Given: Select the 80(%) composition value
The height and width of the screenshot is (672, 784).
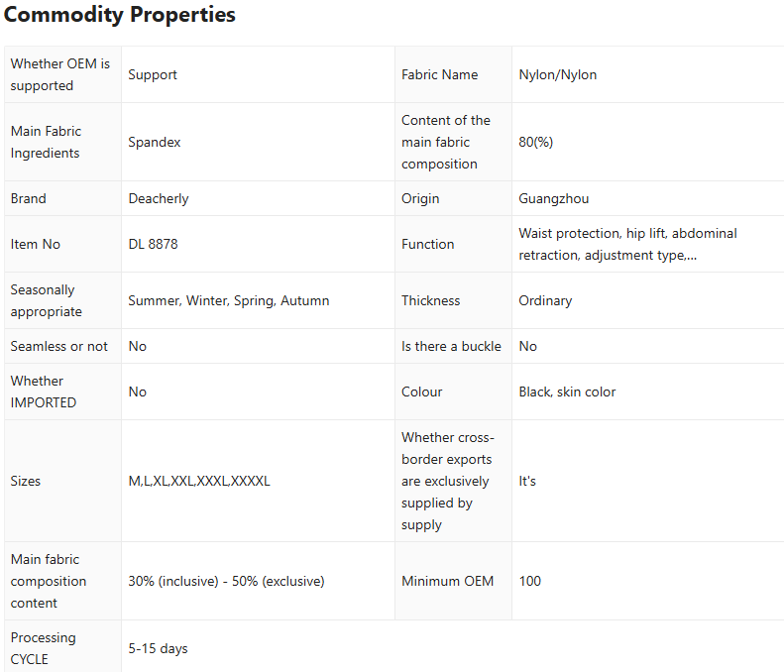Looking at the screenshot, I should 535,142.
